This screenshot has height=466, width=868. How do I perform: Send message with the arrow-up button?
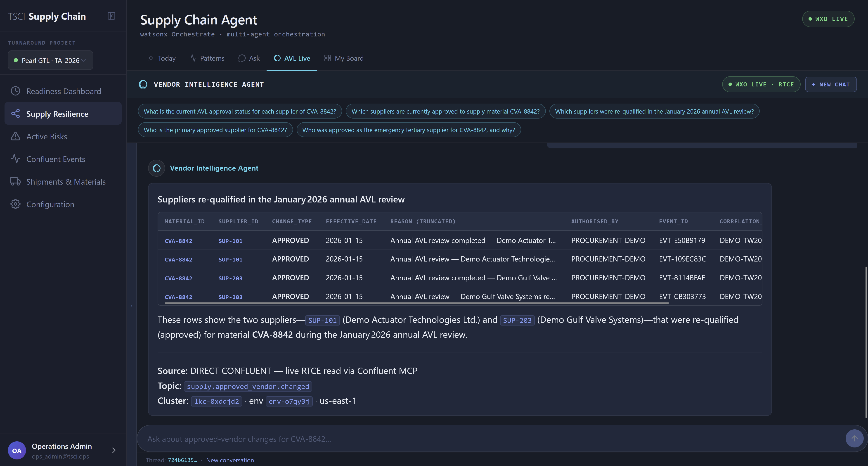coord(854,438)
